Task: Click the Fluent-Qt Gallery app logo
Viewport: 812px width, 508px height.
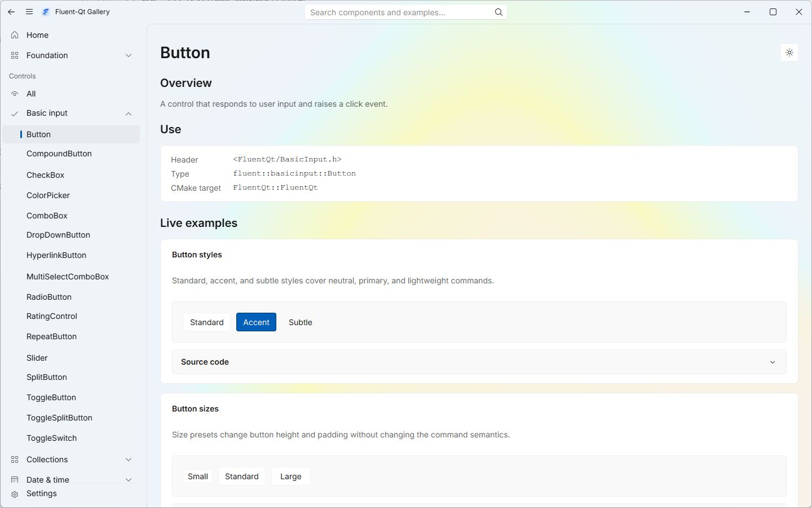Action: point(46,12)
